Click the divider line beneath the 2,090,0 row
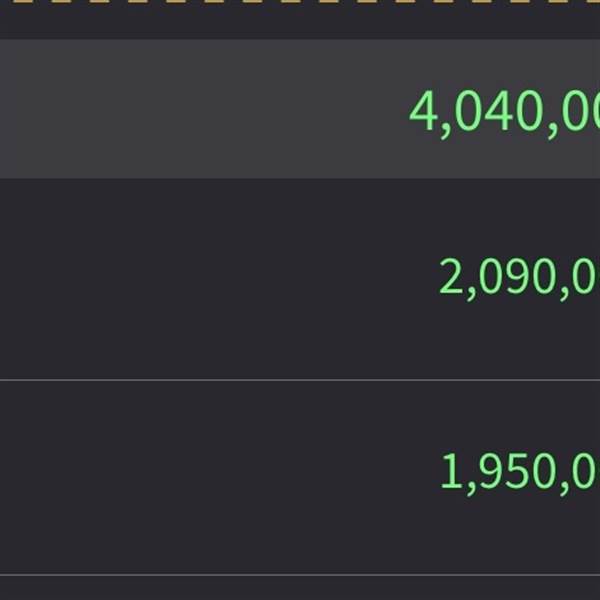Screen dimensions: 600x600 click(300, 380)
